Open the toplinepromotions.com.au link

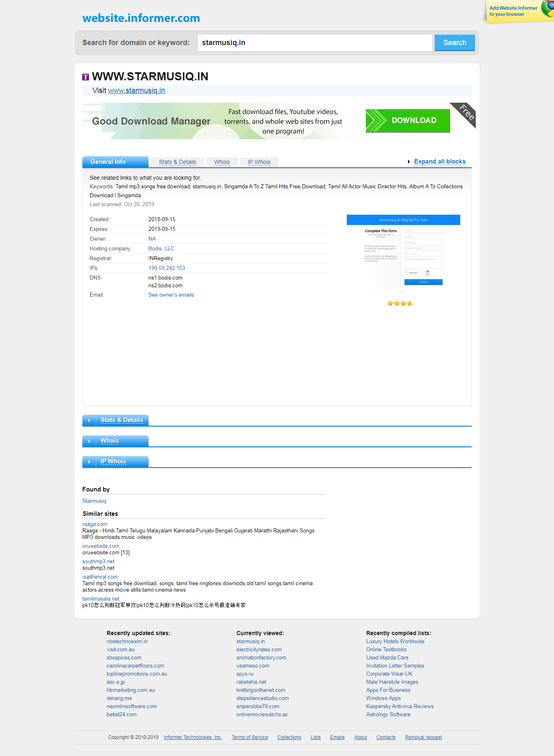coord(137,674)
